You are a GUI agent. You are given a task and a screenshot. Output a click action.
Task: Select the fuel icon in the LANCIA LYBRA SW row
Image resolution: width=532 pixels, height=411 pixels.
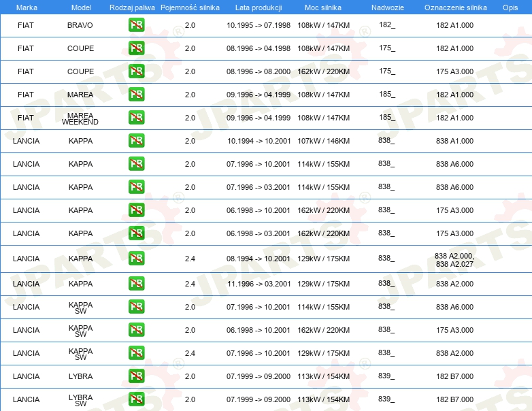(x=136, y=399)
